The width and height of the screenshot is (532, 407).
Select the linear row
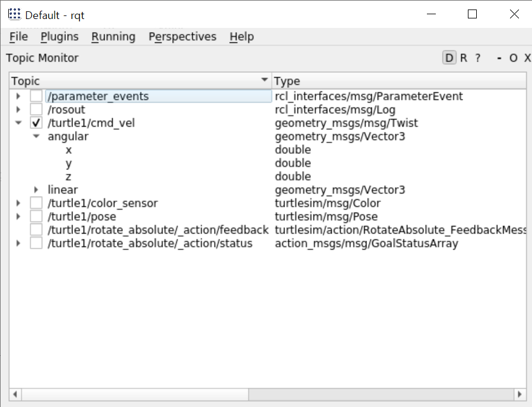tap(63, 190)
